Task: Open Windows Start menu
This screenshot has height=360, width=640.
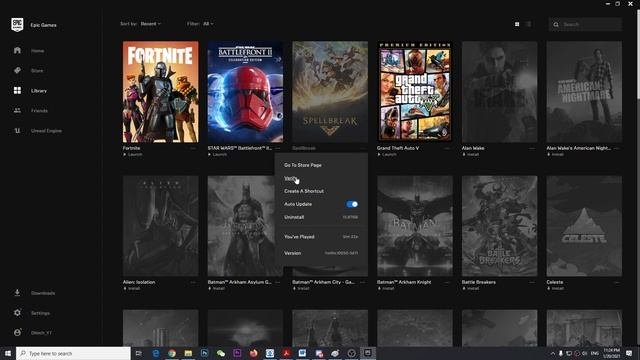Action: tap(8, 353)
